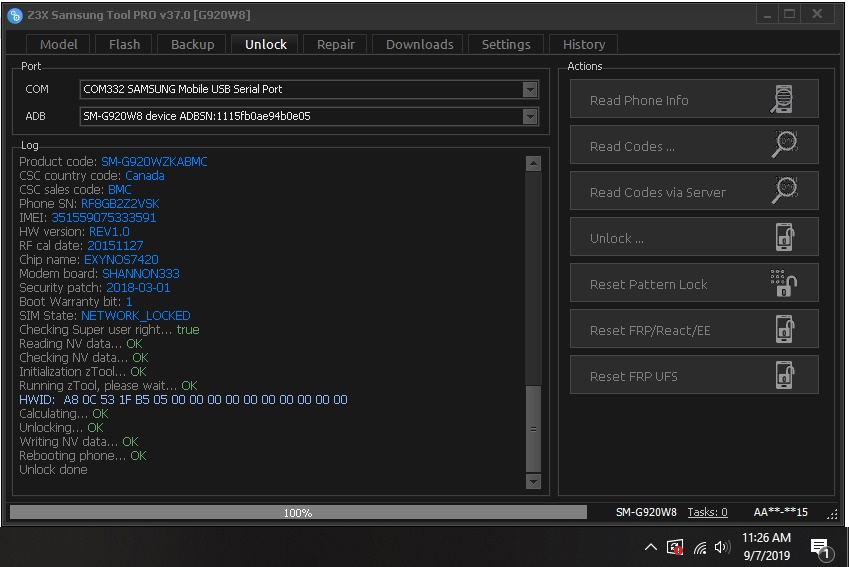Click the CSC country code Canada value
This screenshot has width=849, height=567.
pyautogui.click(x=145, y=175)
